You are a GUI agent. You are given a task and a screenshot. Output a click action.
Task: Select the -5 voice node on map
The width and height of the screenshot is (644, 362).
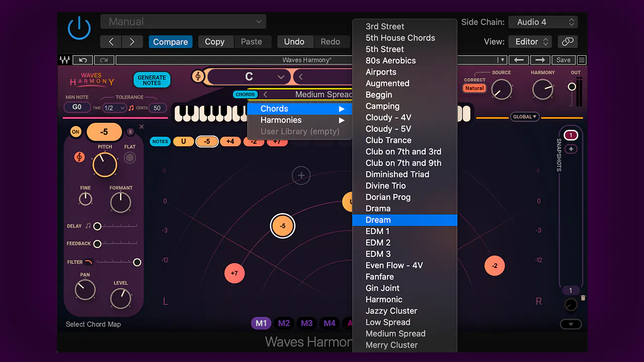282,226
